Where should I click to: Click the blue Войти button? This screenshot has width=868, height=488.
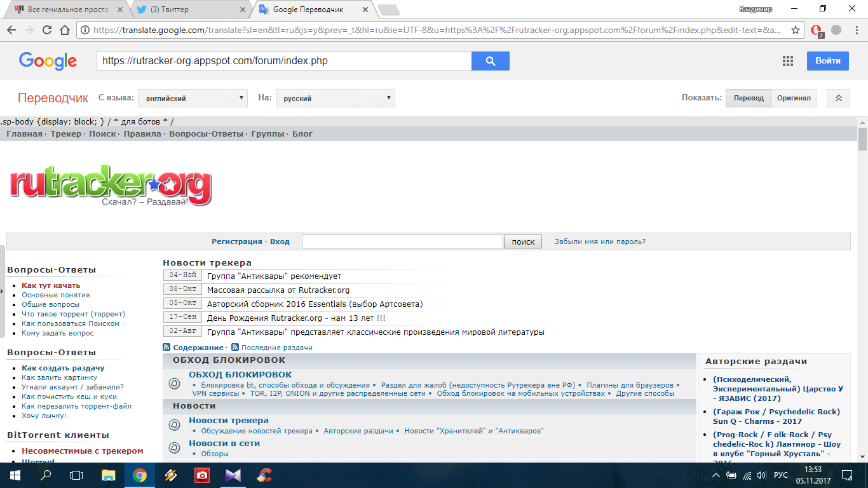pyautogui.click(x=828, y=61)
